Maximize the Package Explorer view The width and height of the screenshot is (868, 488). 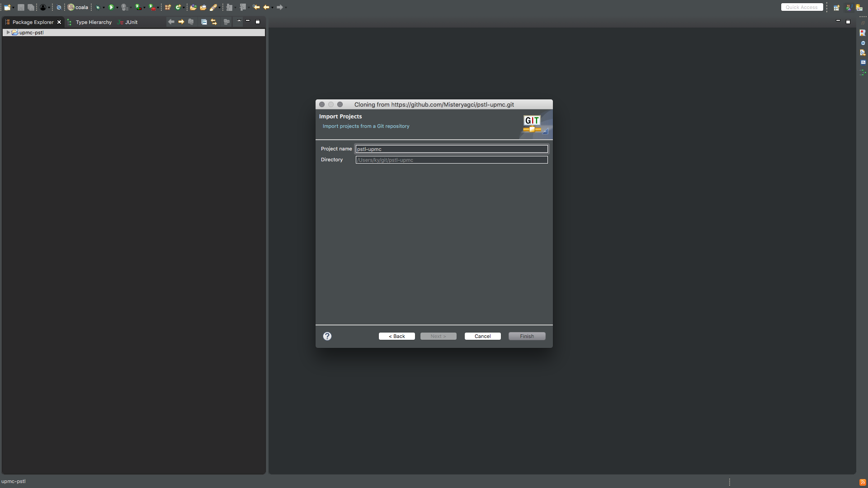(258, 22)
